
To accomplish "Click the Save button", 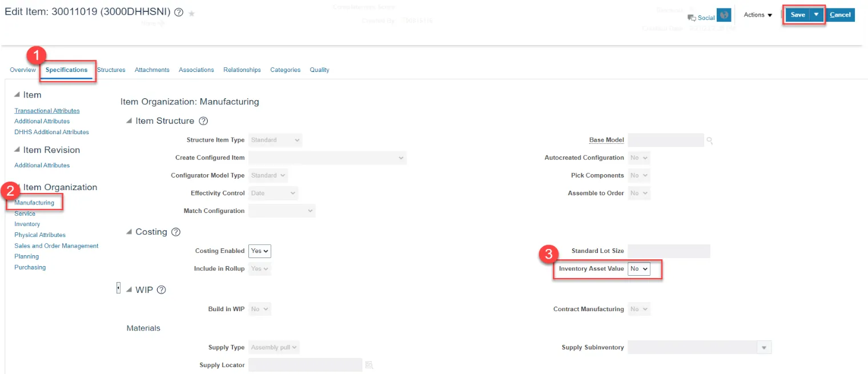I will pyautogui.click(x=798, y=15).
